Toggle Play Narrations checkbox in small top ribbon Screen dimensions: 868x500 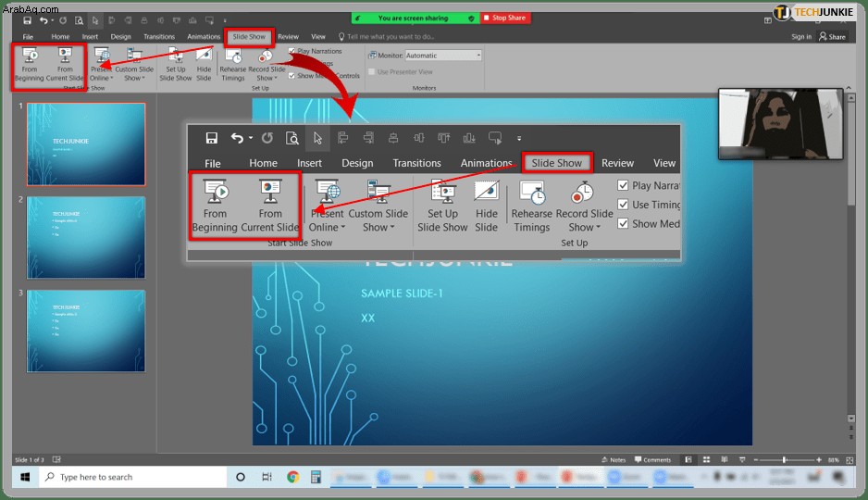(x=291, y=51)
